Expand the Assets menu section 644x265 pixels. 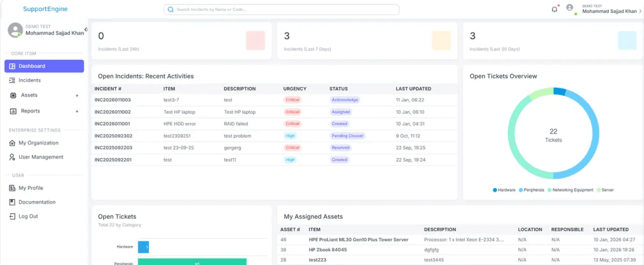pyautogui.click(x=77, y=96)
